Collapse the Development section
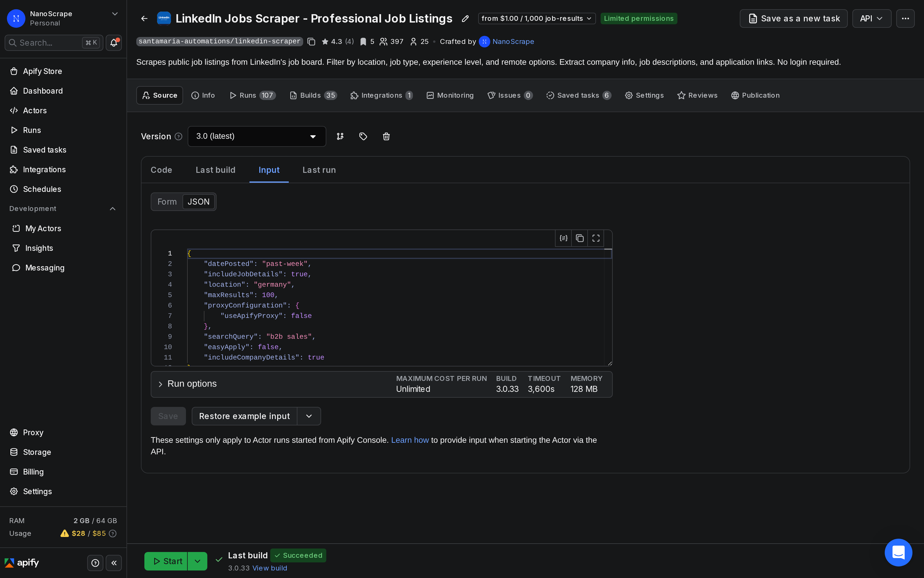Screen dimensions: 924x578 pos(113,209)
